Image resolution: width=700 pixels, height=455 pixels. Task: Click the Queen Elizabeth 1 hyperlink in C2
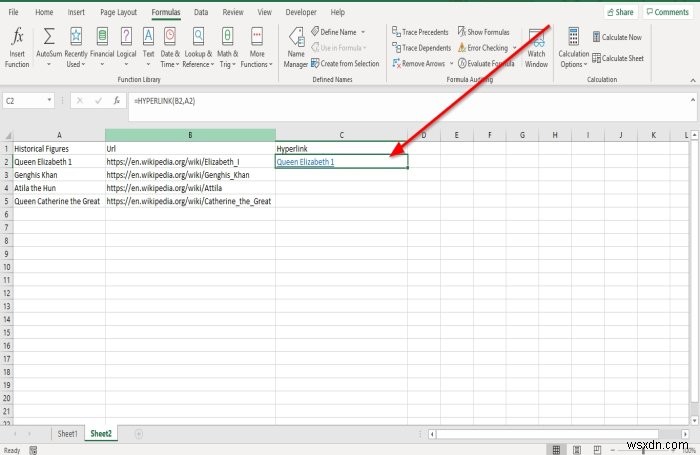(x=305, y=162)
